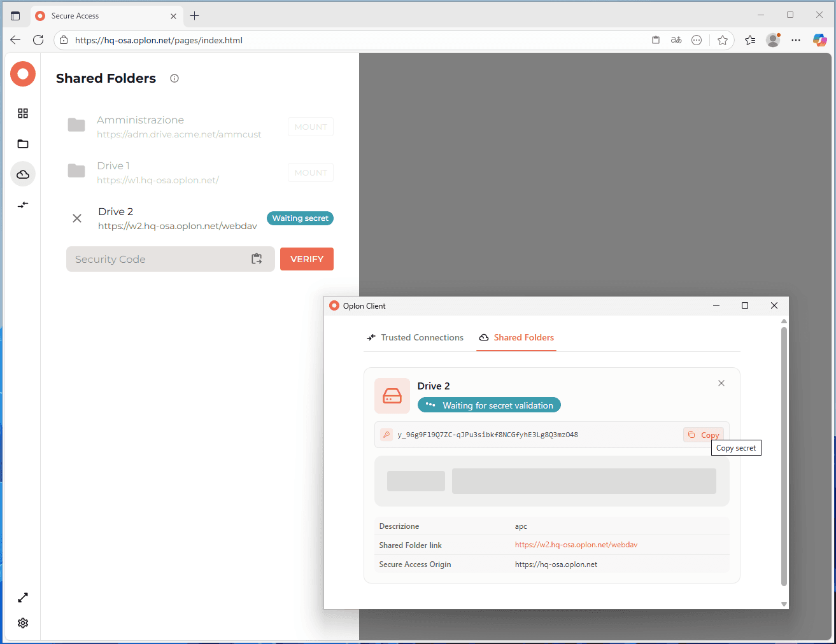Click into the Security Code field
836x644 pixels.
click(159, 259)
